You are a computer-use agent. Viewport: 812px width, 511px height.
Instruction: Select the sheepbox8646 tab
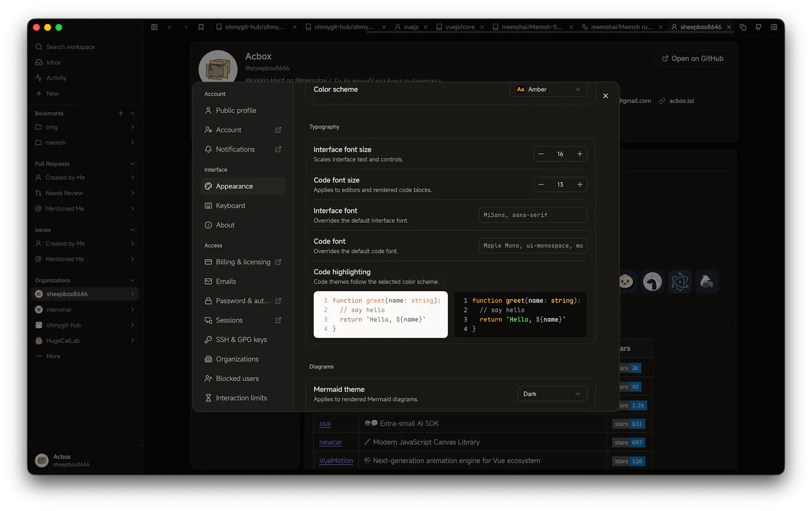696,27
